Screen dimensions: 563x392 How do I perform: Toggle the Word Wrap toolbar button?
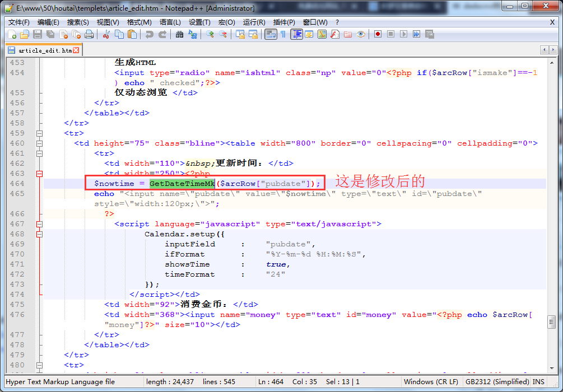(270, 35)
